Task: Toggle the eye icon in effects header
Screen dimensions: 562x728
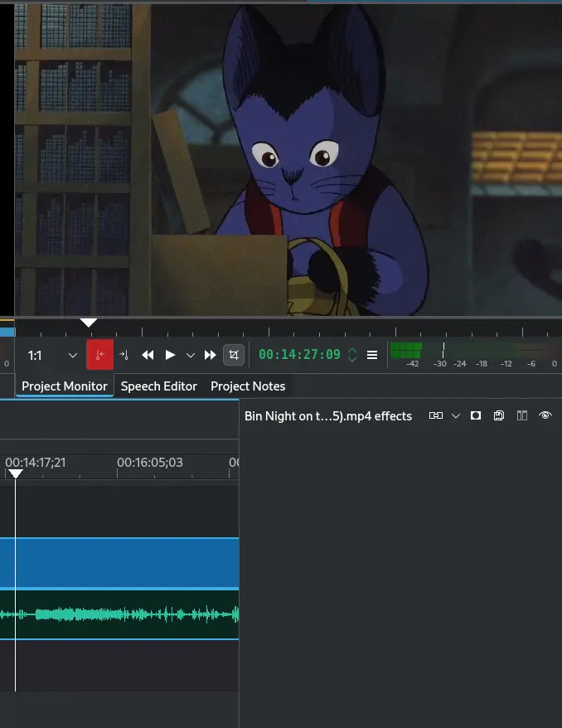Action: pyautogui.click(x=545, y=415)
